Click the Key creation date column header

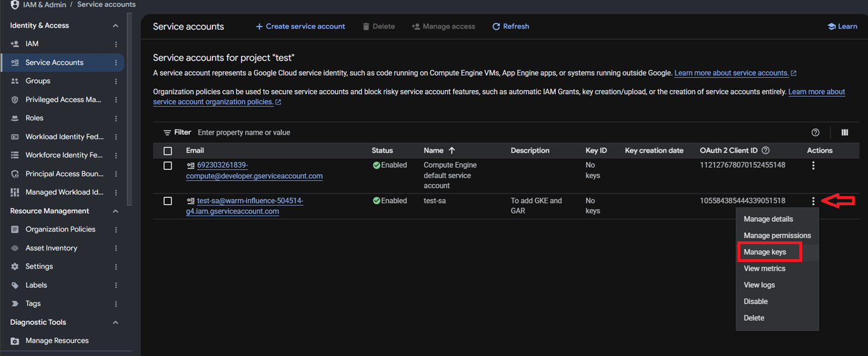pos(654,151)
